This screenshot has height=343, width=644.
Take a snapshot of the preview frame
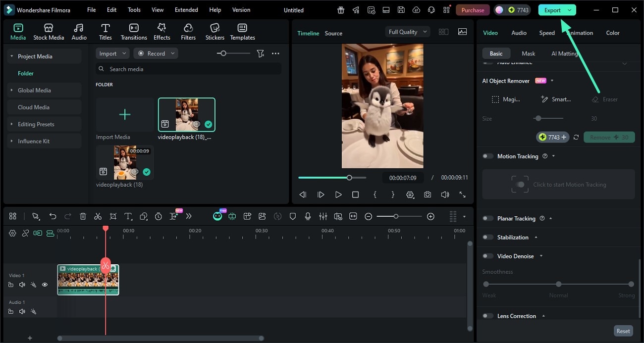[428, 195]
